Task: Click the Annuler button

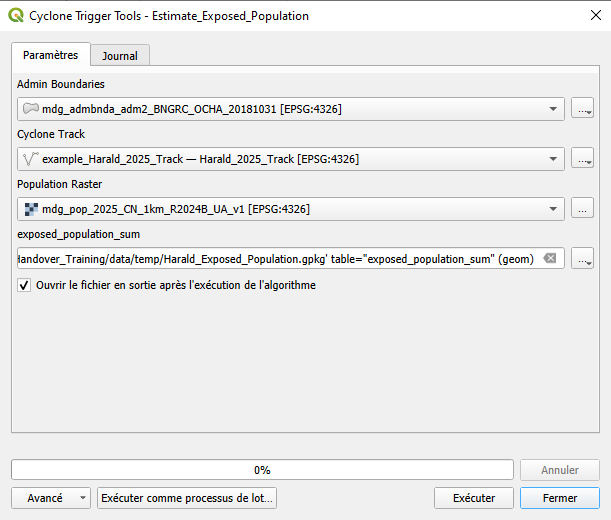Action: point(559,470)
